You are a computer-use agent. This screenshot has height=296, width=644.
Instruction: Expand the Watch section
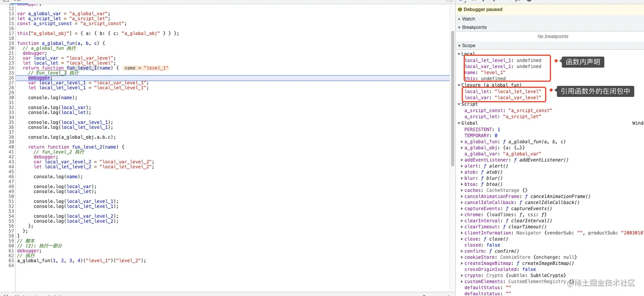tap(459, 19)
